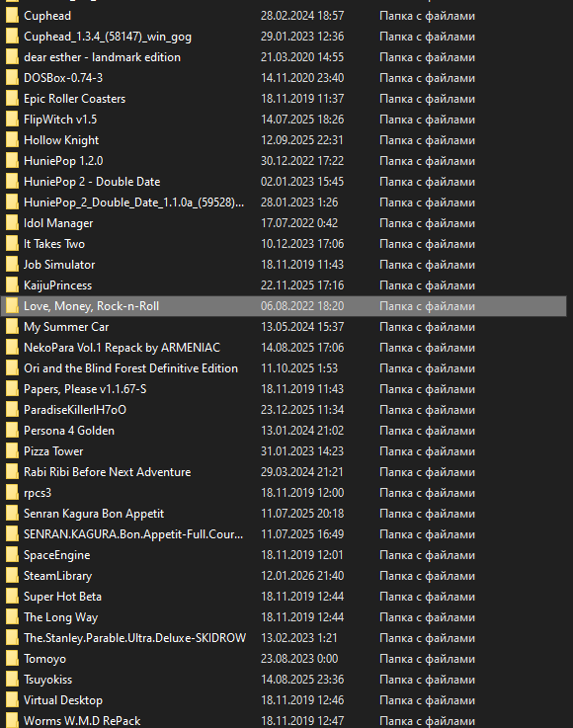The width and height of the screenshot is (573, 728).
Task: Click the date 06.08.2022 18:20 in highlighted row
Action: pos(302,306)
